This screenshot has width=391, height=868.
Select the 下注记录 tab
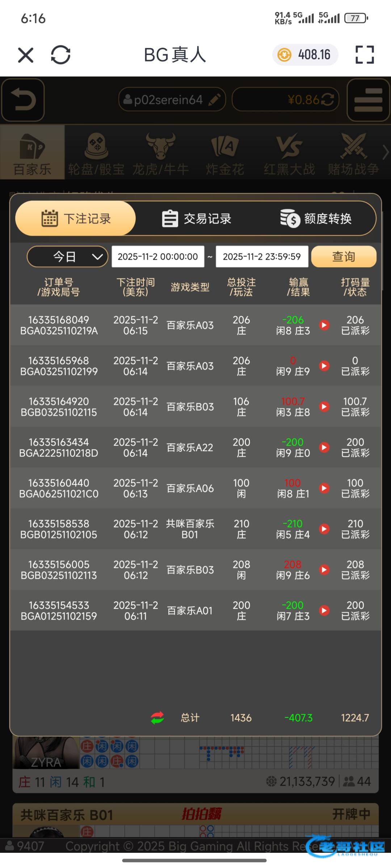click(76, 218)
